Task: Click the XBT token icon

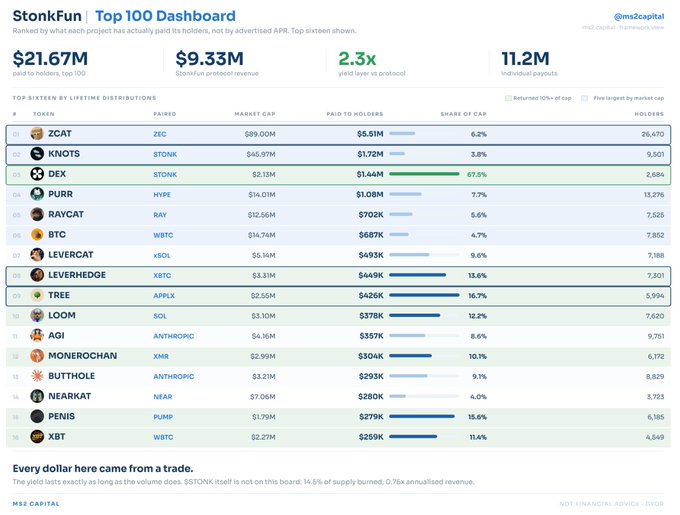Action: (x=37, y=437)
